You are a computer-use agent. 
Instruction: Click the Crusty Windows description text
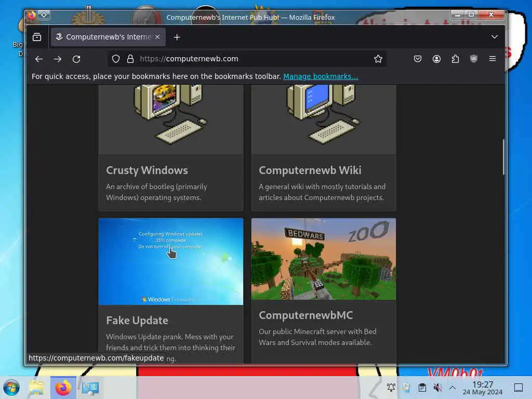(156, 192)
